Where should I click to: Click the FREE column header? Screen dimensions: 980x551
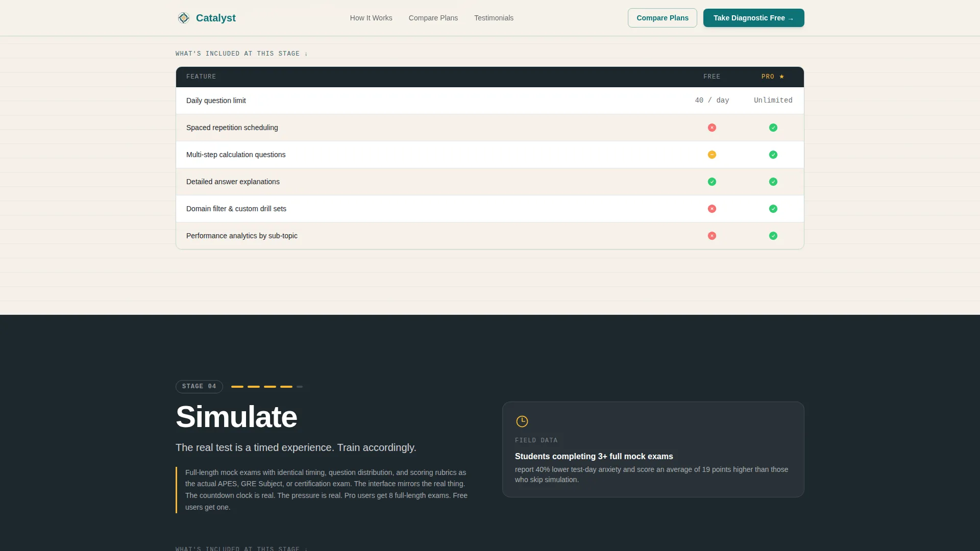[712, 77]
